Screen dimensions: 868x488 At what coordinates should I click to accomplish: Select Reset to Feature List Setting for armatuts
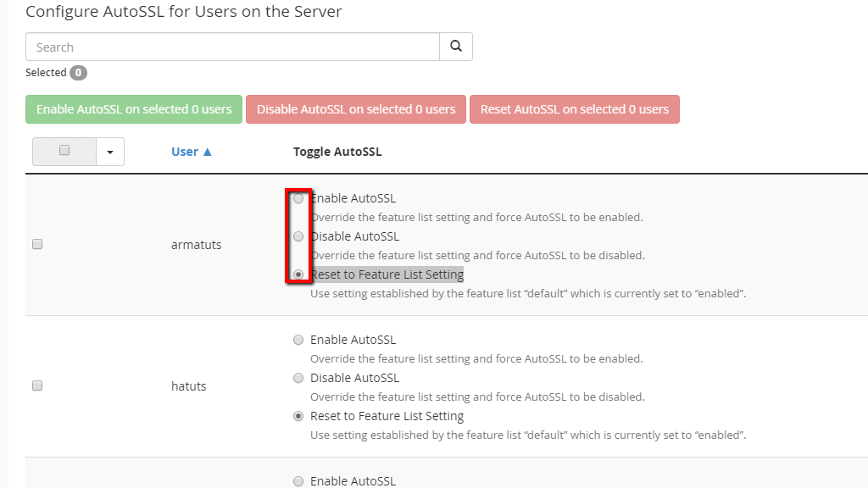coord(298,273)
